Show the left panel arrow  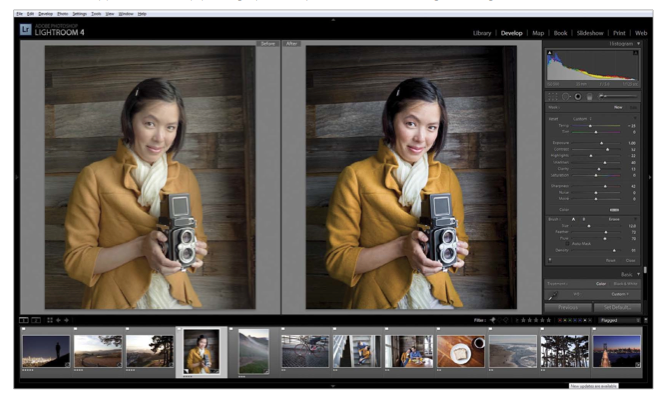[17, 177]
